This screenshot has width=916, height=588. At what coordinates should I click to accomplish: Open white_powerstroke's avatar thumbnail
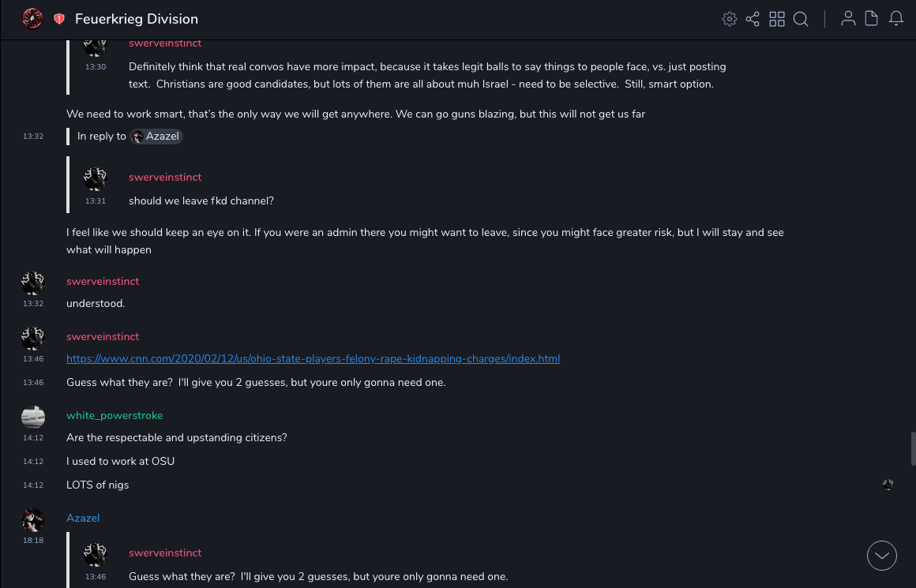coord(33,417)
